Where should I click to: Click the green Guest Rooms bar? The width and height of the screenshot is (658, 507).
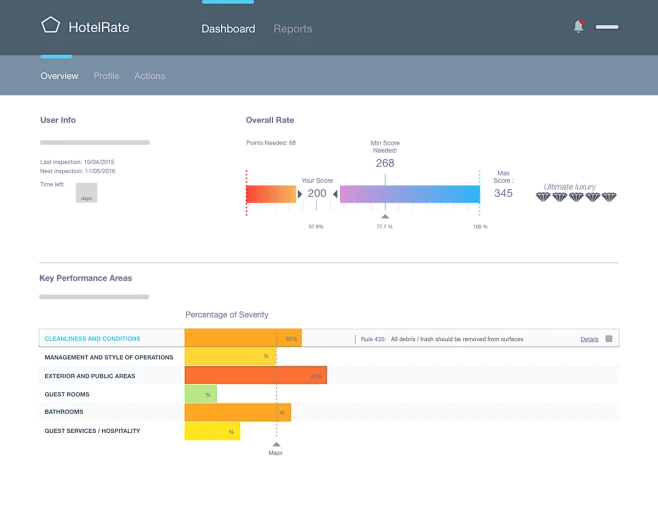200,394
